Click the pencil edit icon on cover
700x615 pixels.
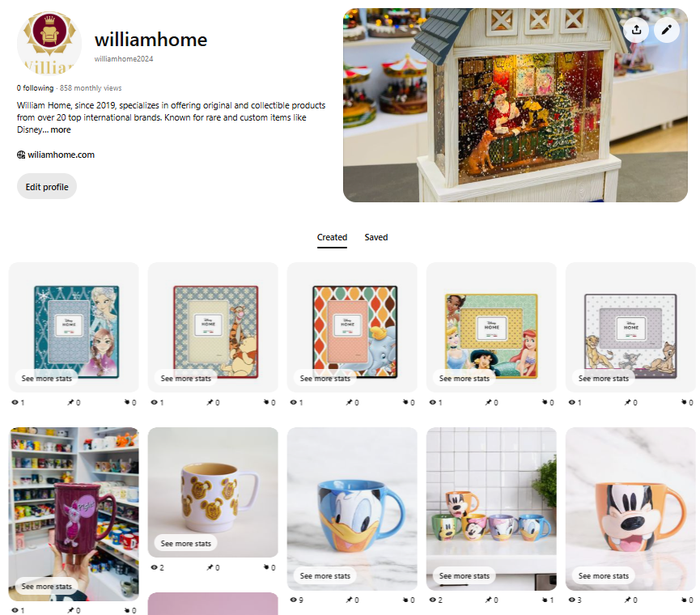(667, 30)
